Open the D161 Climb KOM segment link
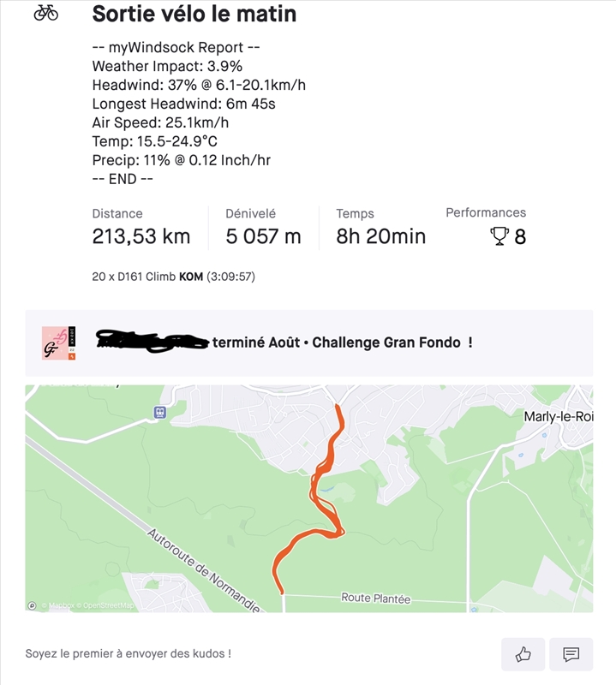This screenshot has width=616, height=685. [x=135, y=277]
